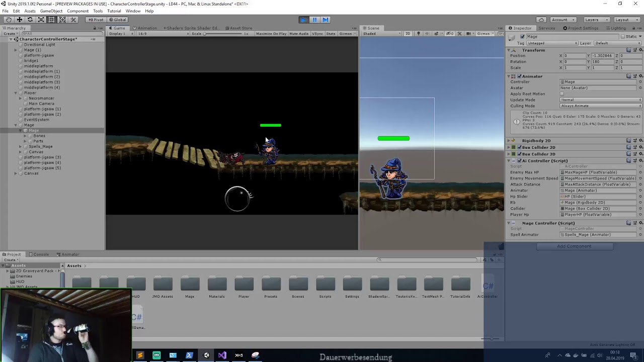Screen dimensions: 644x362
Task: Select the Hand tool in the toolbar
Action: point(9,20)
